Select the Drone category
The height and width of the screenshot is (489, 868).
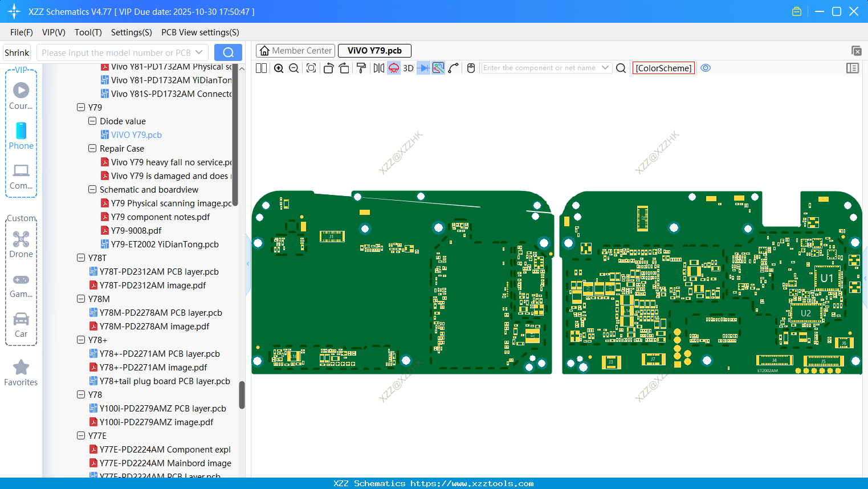coord(21,244)
